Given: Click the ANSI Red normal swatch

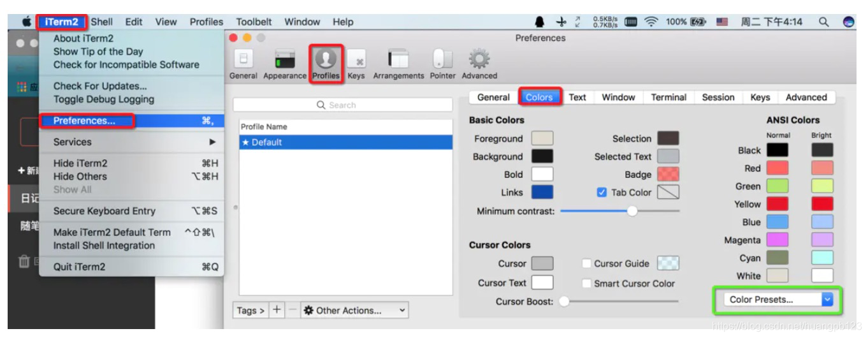Looking at the screenshot, I should point(777,168).
